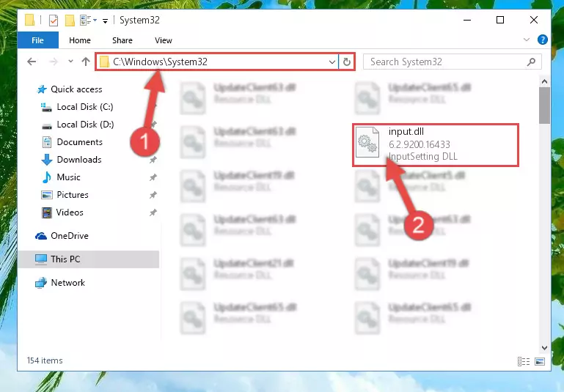The height and width of the screenshot is (392, 564).
Task: Go up one folder level
Action: pyautogui.click(x=86, y=62)
